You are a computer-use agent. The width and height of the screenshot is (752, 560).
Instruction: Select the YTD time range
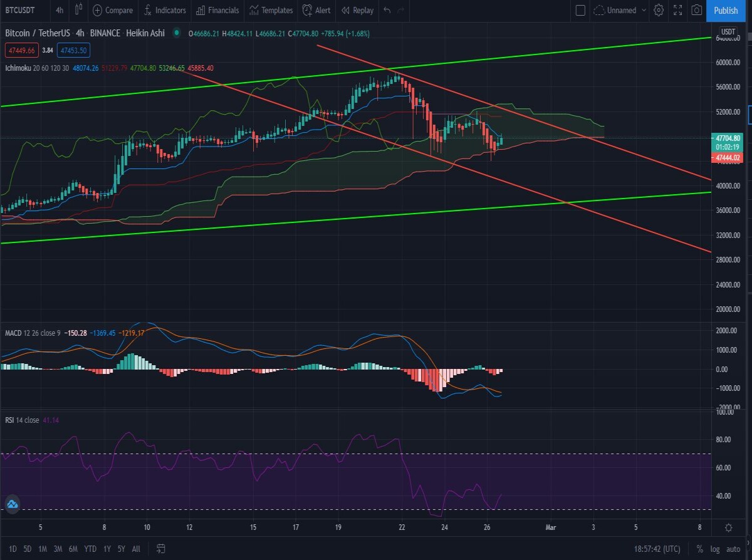point(90,549)
